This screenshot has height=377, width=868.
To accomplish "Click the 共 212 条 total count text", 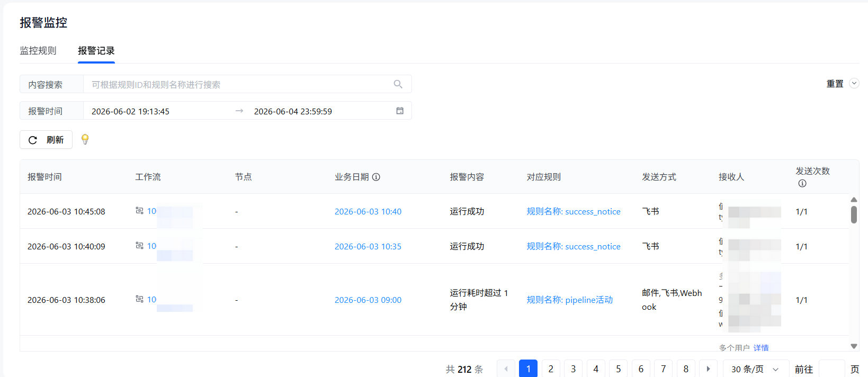I will point(464,369).
